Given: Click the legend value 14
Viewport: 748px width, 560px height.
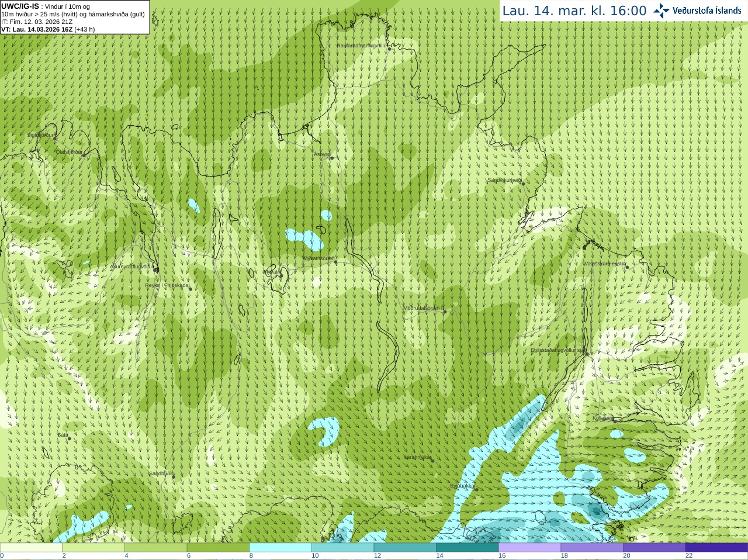Looking at the screenshot, I should click(x=439, y=556).
